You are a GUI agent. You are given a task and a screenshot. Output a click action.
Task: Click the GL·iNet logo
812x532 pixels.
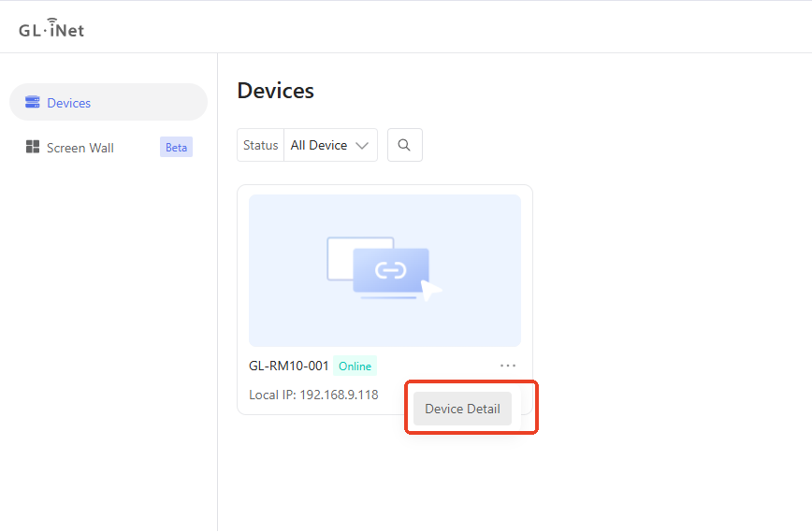(x=51, y=28)
